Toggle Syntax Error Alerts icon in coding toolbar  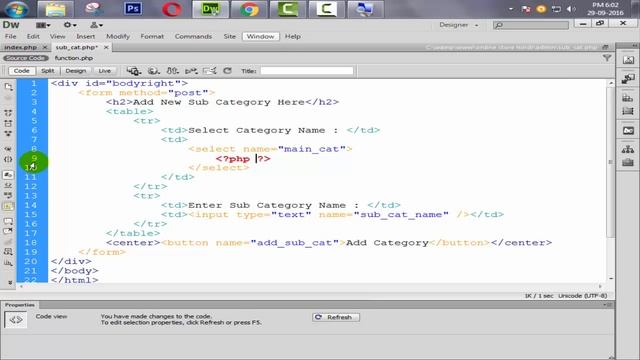[x=8, y=206]
